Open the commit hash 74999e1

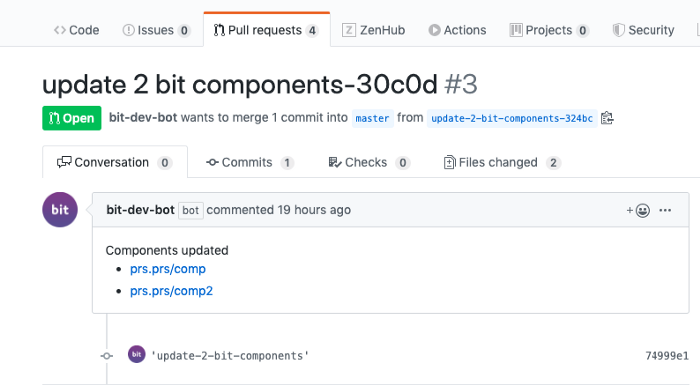pos(667,356)
